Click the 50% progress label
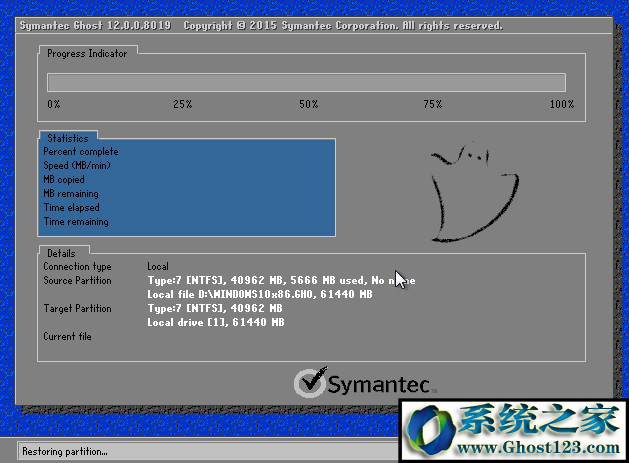629x463 pixels. [308, 104]
